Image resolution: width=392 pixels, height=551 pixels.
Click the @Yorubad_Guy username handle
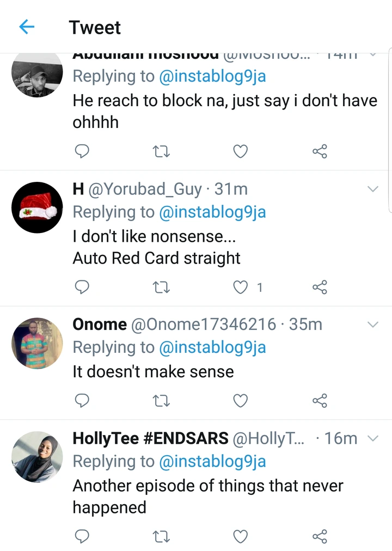[x=144, y=189]
